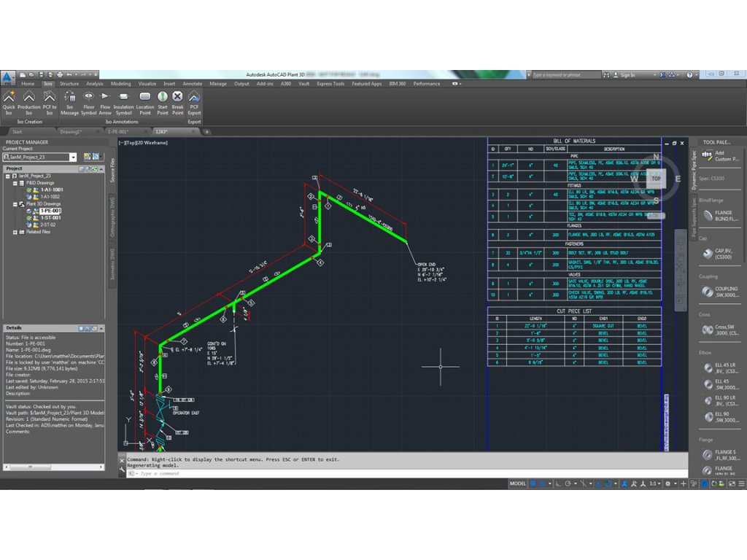
Task: Click the TOP face of the ViewCube
Action: click(x=656, y=179)
